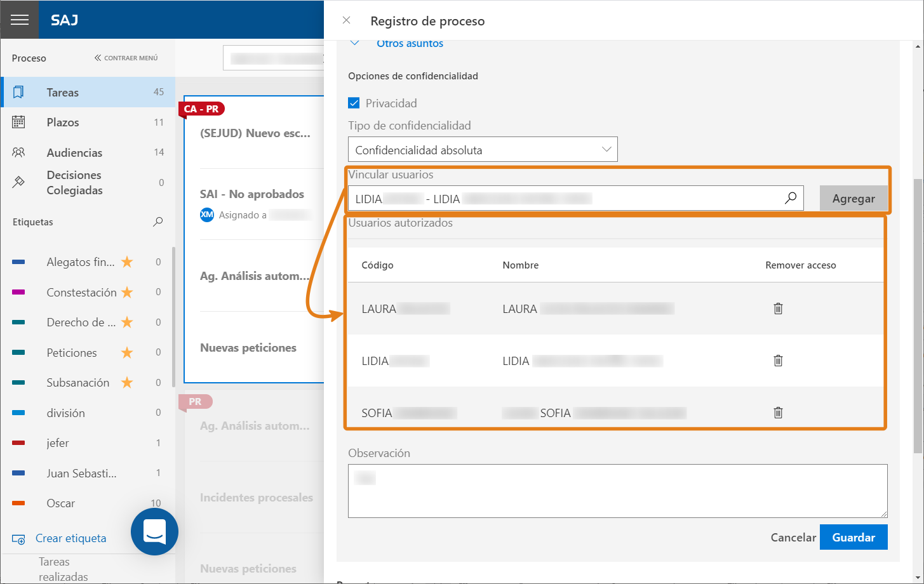This screenshot has height=584, width=924.
Task: Toggle favorite star for Peticiones label
Action: (x=127, y=352)
